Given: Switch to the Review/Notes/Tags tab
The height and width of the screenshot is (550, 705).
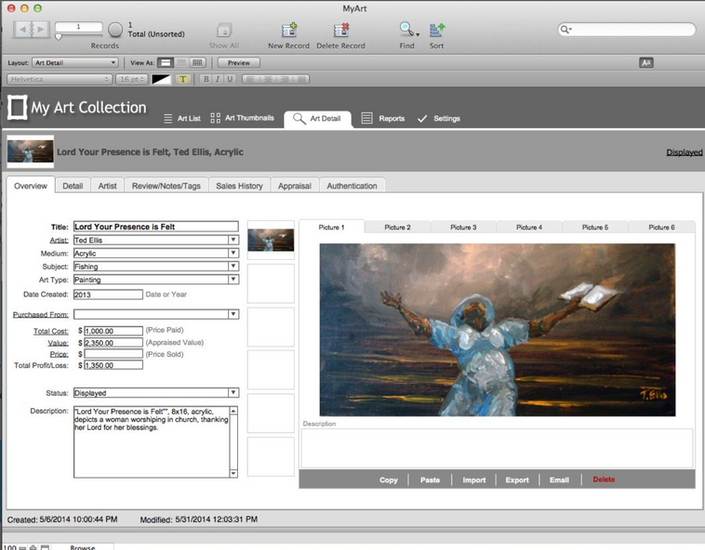Looking at the screenshot, I should click(x=166, y=186).
